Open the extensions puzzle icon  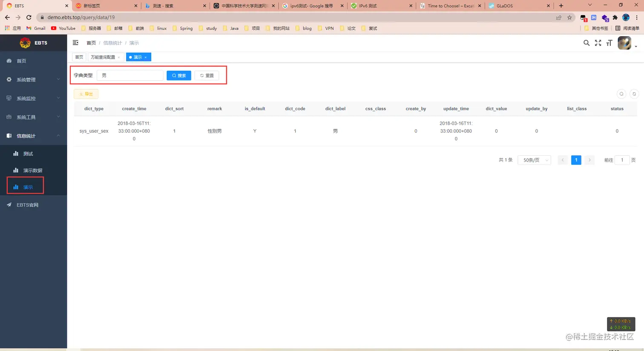(615, 17)
